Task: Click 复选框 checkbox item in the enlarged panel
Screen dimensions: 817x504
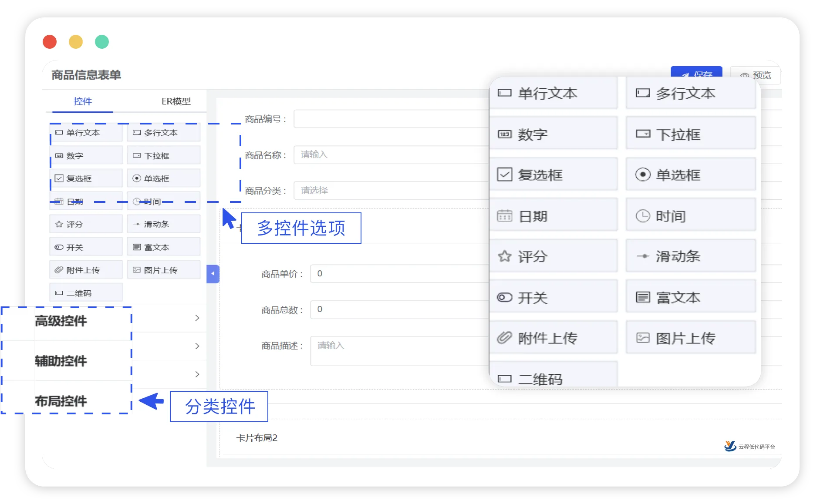Action: (554, 175)
